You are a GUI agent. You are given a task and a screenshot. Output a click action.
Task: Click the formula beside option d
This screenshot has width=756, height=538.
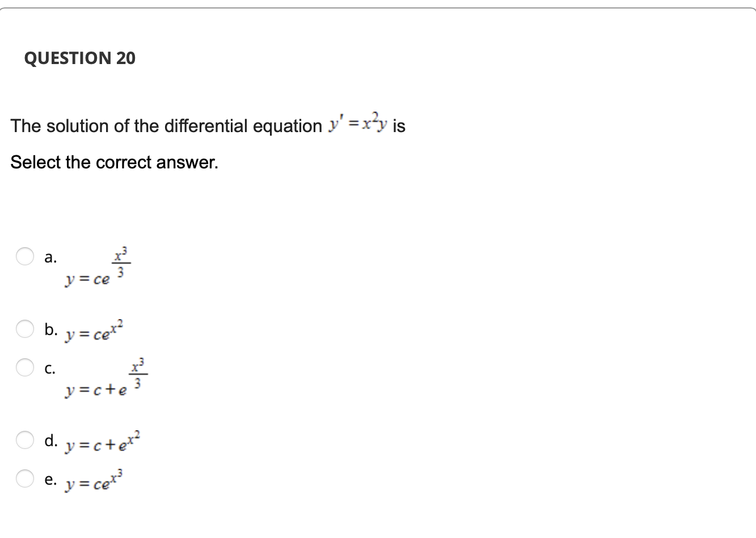pos(101,442)
